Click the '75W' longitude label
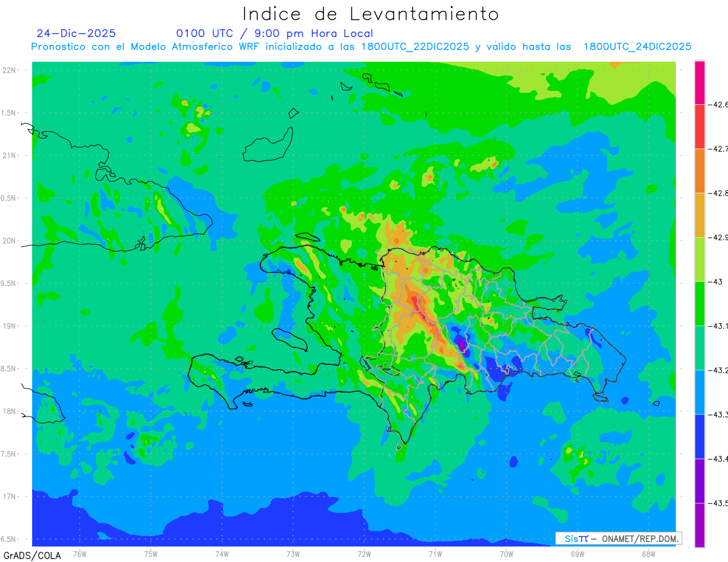Image resolution: width=728 pixels, height=562 pixels. [x=151, y=554]
